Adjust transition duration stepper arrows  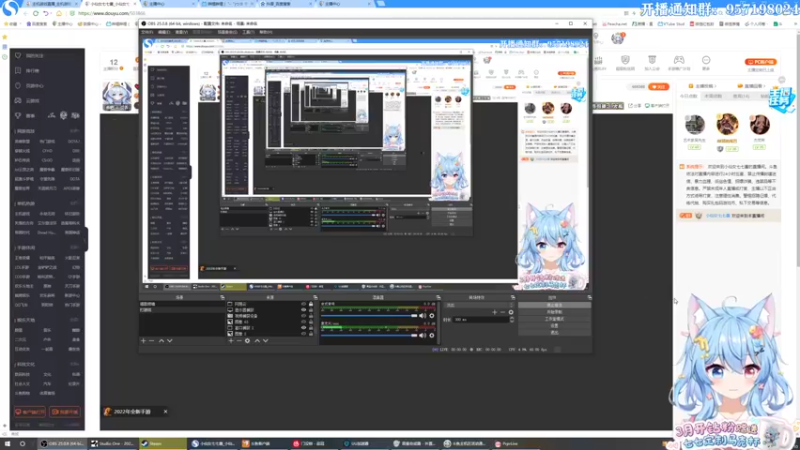tap(512, 319)
